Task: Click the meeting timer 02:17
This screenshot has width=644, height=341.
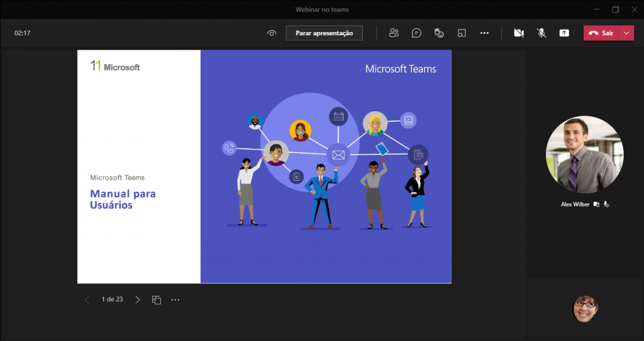Action: (x=23, y=33)
